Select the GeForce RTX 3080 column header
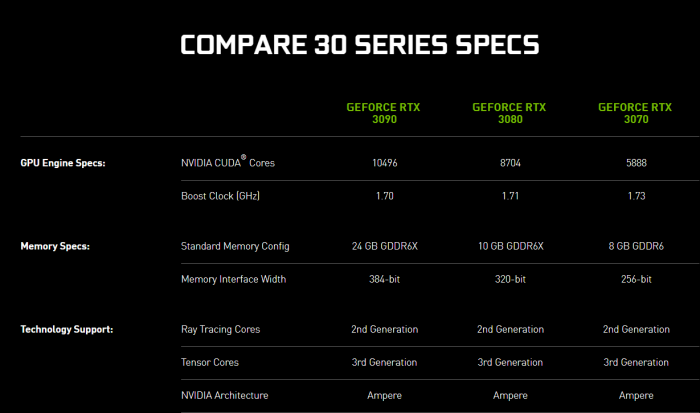This screenshot has width=700, height=413. 510,112
